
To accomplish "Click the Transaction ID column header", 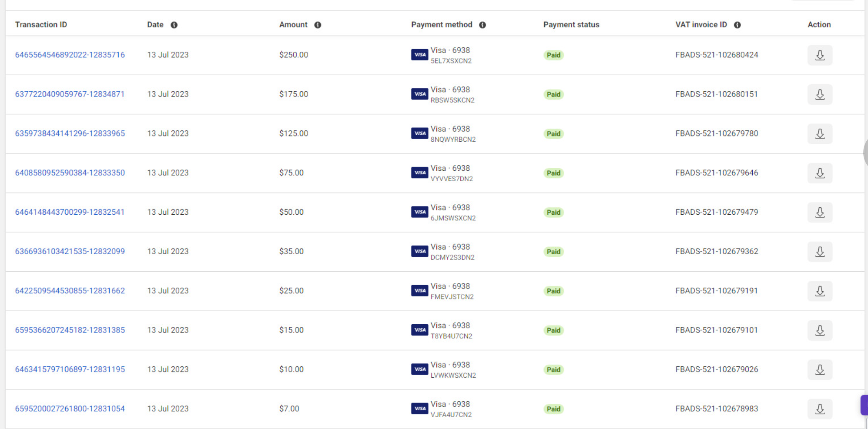I will 41,25.
